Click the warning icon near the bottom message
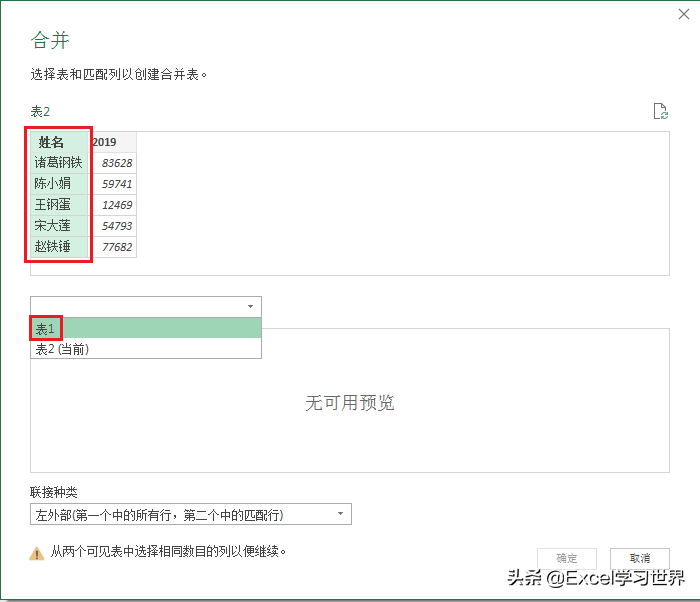Screen dimensions: 700x602 coord(37,553)
